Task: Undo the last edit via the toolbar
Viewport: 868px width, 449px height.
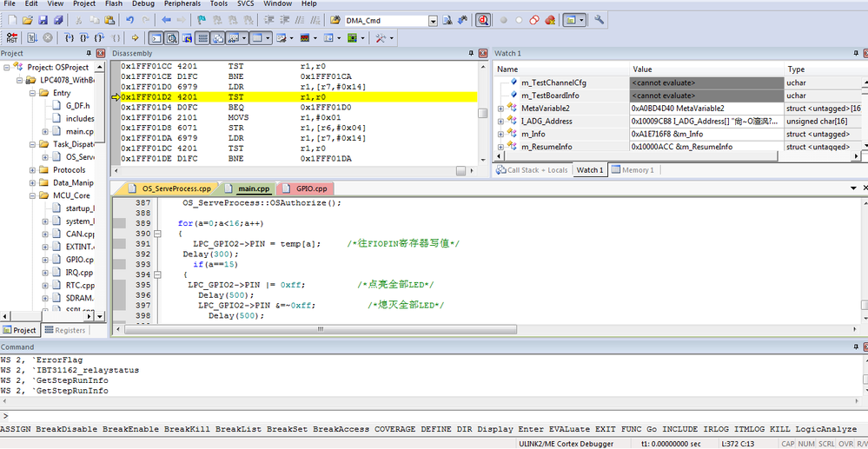Action: pos(130,21)
